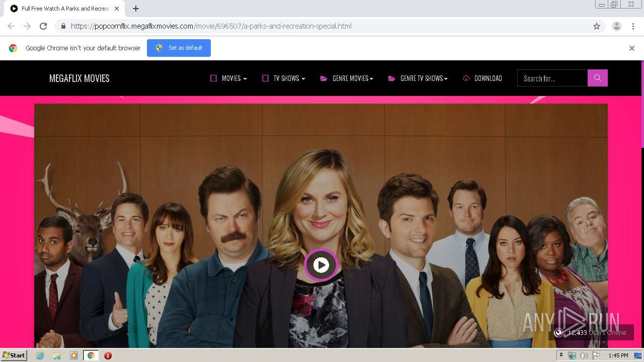The height and width of the screenshot is (362, 644).
Task: Click Set as default button
Action: [x=179, y=48]
